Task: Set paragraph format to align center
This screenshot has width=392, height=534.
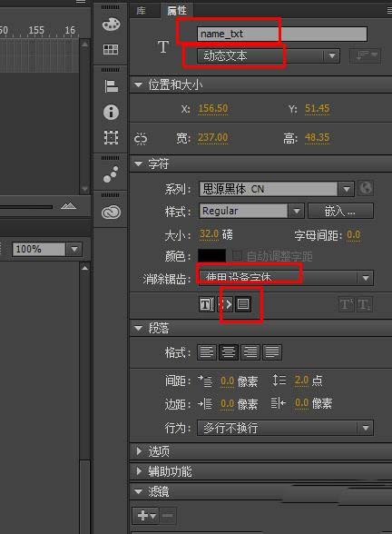Action: (229, 352)
